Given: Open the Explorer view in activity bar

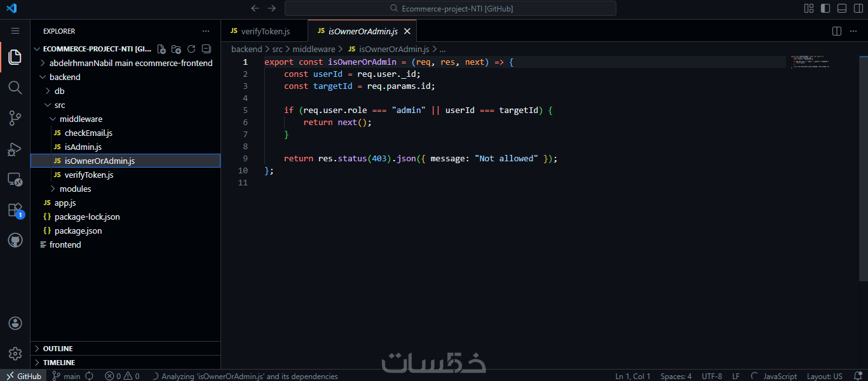Looking at the screenshot, I should coord(15,57).
